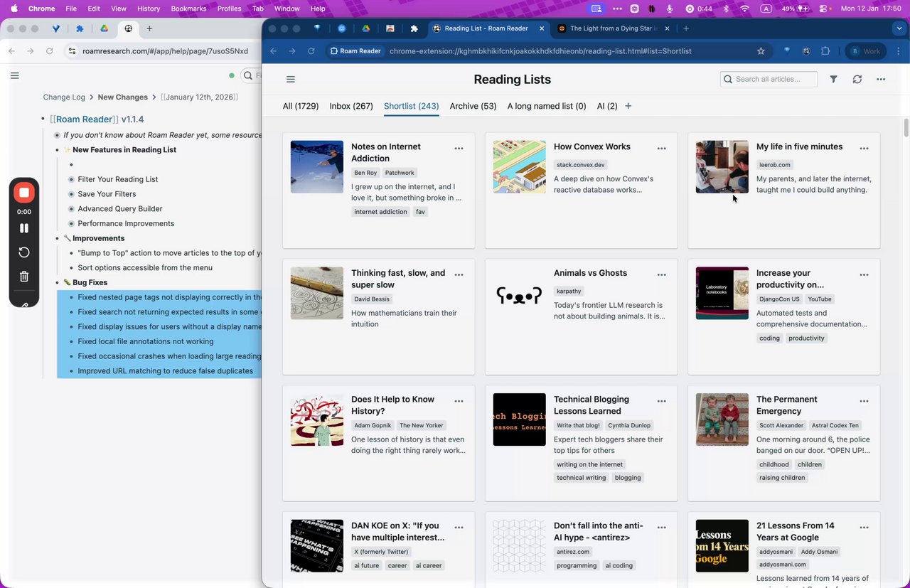Open New Changes breadcrumb in Roam
Screen dimensions: 910x588
click(x=123, y=97)
